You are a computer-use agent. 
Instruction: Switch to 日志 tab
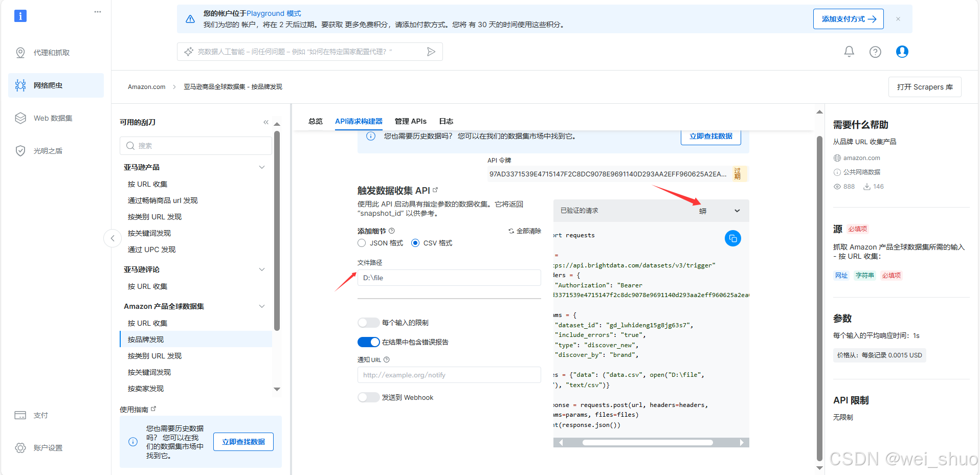446,121
